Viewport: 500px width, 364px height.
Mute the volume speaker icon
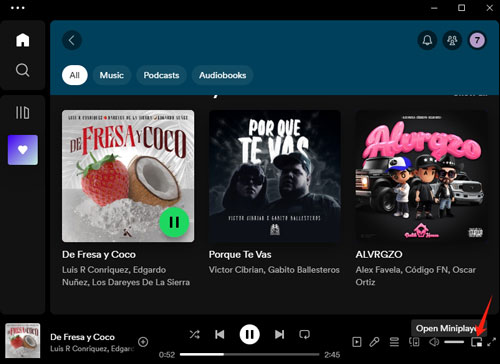click(x=434, y=342)
